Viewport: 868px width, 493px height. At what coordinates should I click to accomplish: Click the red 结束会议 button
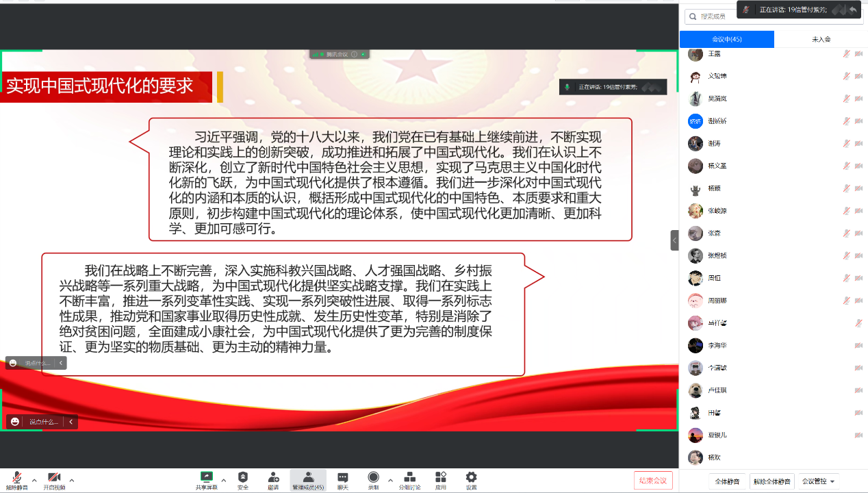pos(653,481)
